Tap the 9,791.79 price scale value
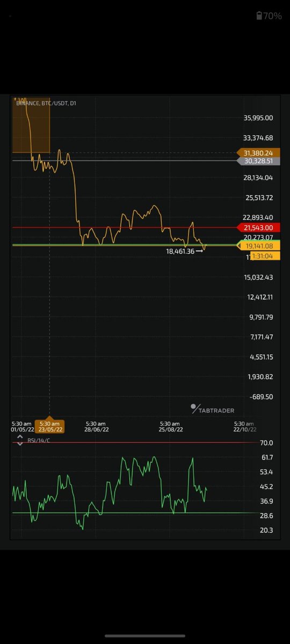 (260, 317)
